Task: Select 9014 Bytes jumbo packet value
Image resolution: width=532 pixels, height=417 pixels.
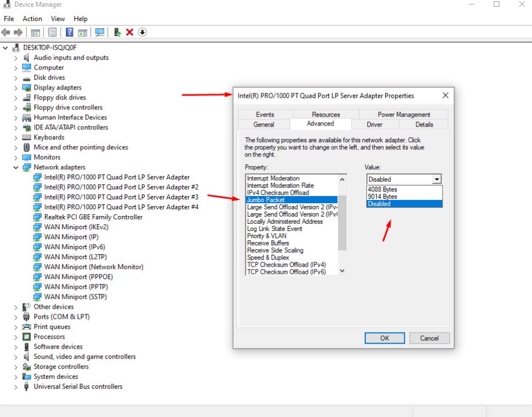Action: click(x=404, y=197)
